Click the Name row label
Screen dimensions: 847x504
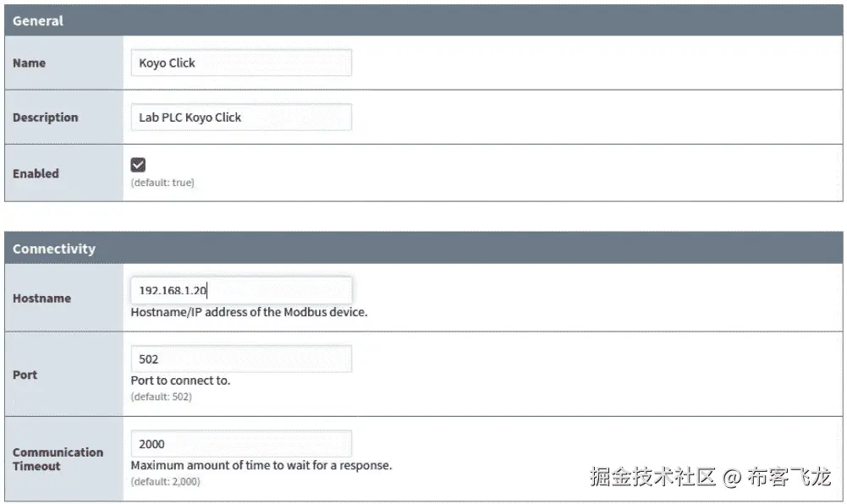point(28,63)
